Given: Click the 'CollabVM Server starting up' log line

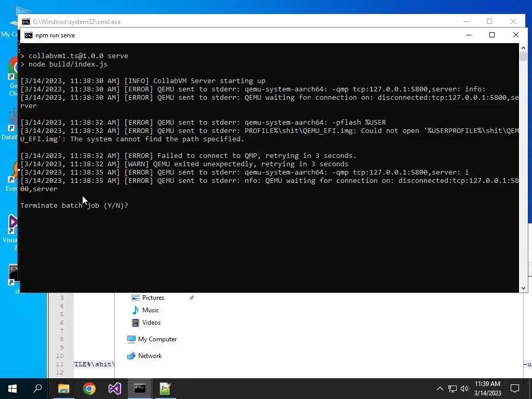Looking at the screenshot, I should tap(209, 81).
